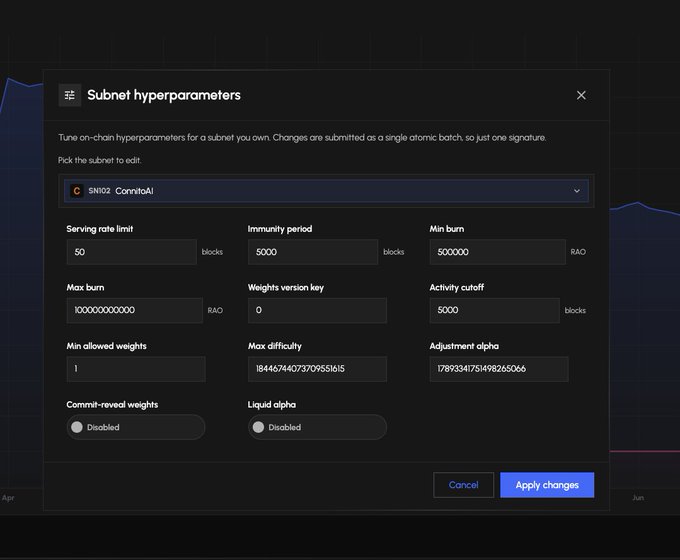Click the 'SN102' subnet ID text

(x=99, y=190)
